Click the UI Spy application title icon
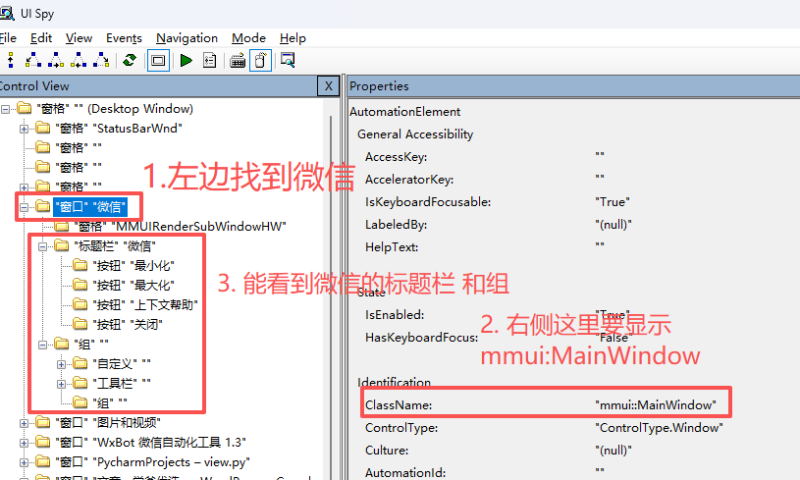The width and height of the screenshot is (800, 480). coord(6,13)
